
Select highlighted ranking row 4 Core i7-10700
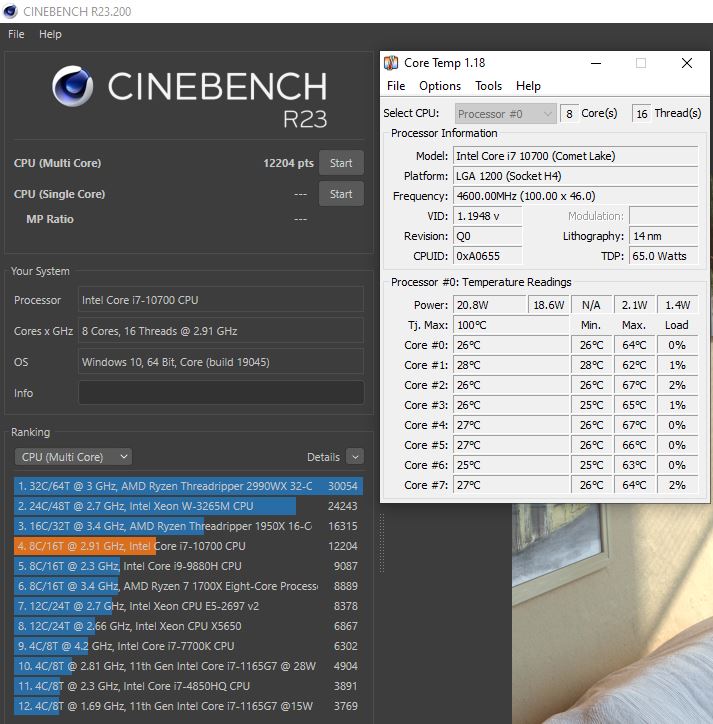coord(188,546)
